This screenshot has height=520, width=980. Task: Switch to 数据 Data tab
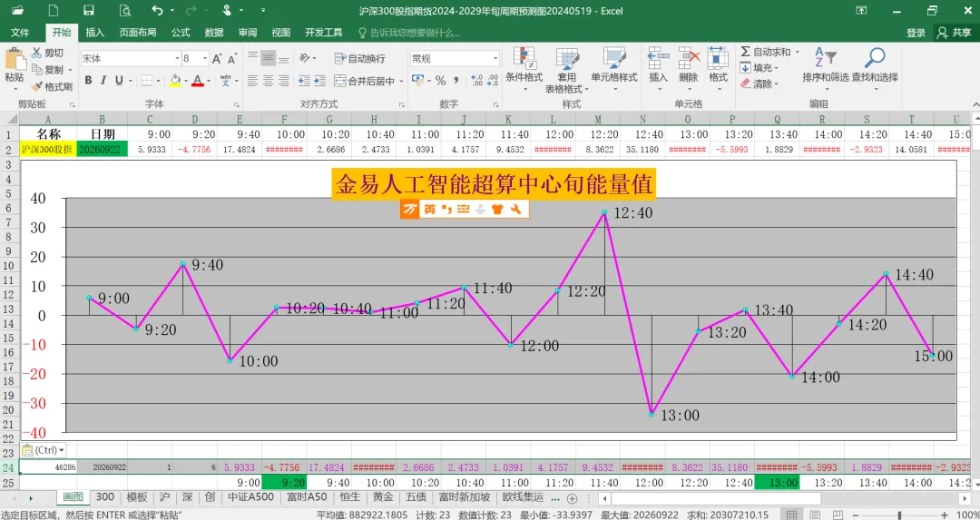pos(214,33)
